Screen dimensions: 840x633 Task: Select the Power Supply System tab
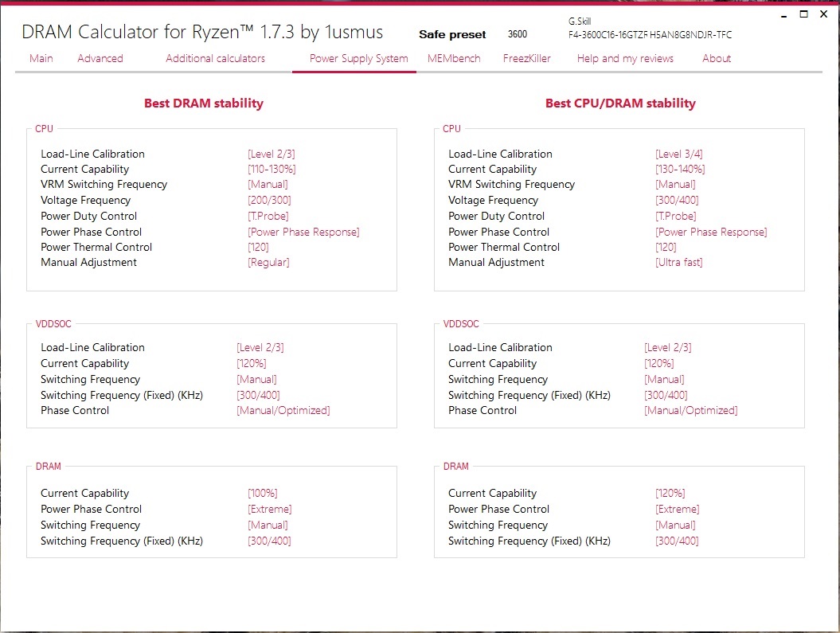click(359, 58)
